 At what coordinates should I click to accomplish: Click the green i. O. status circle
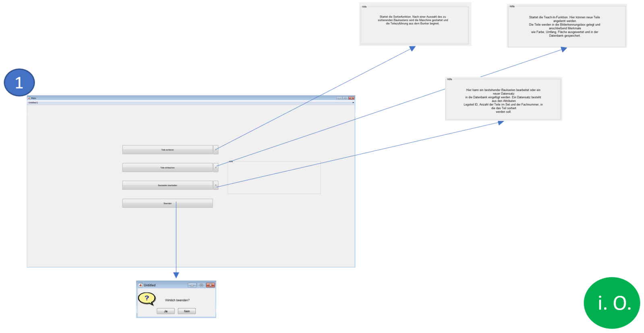(x=611, y=303)
